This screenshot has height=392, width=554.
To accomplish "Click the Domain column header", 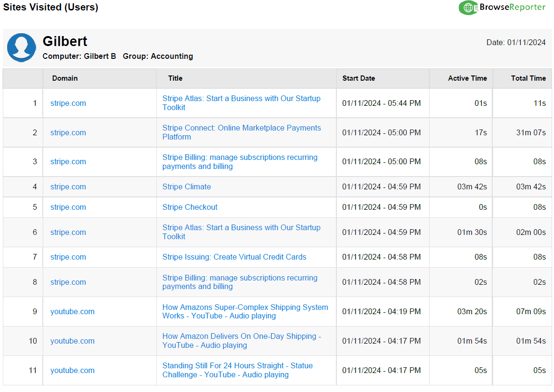I will point(65,78).
